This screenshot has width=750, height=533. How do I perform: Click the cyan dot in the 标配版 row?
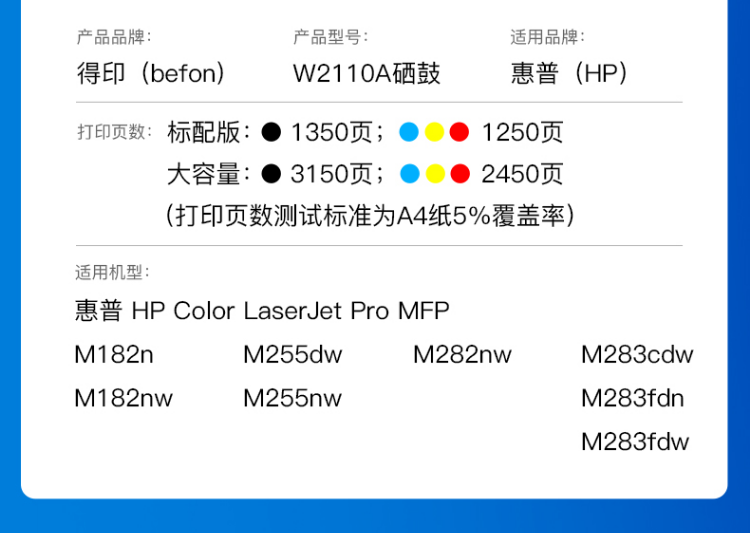[x=409, y=132]
